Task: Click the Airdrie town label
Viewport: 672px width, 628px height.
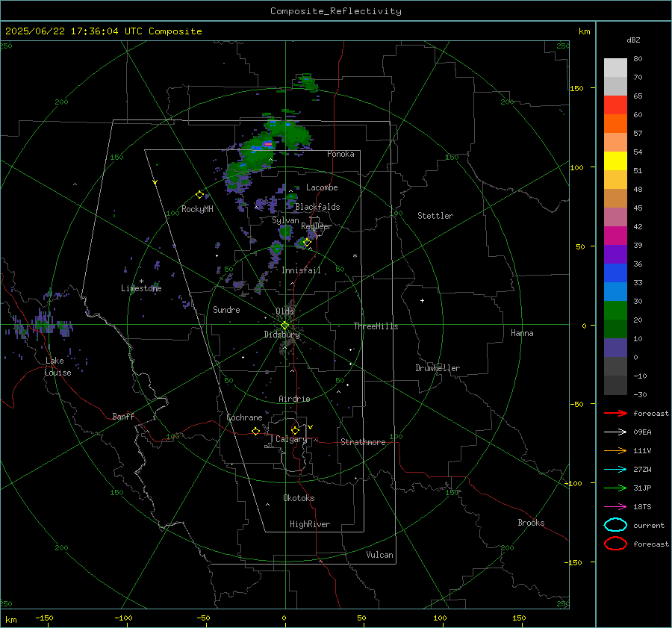Action: click(x=294, y=399)
